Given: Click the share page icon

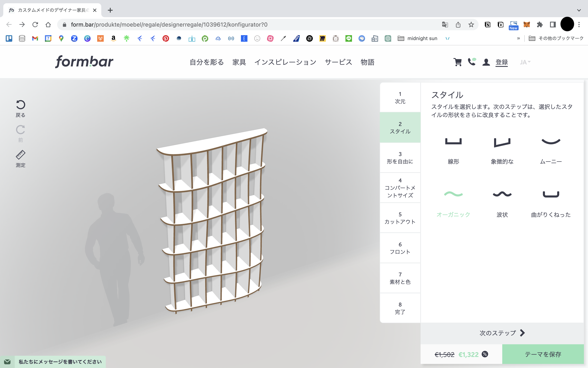Looking at the screenshot, I should pyautogui.click(x=458, y=25).
